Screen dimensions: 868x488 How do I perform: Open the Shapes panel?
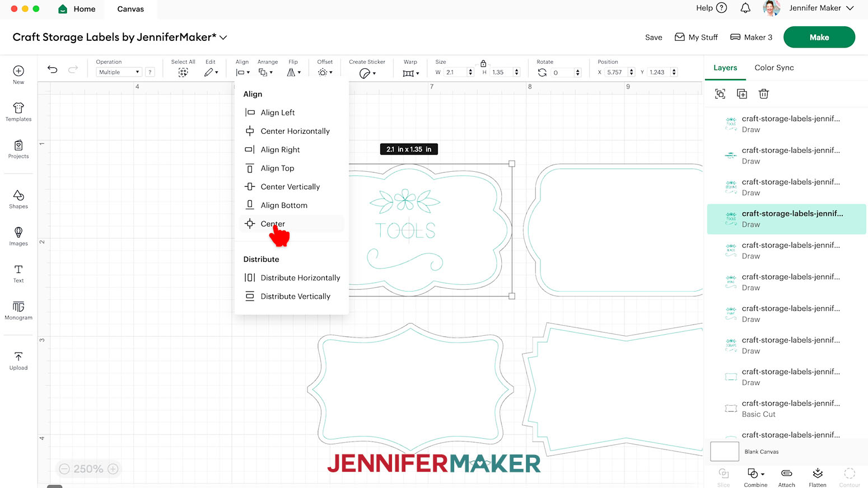click(x=18, y=199)
